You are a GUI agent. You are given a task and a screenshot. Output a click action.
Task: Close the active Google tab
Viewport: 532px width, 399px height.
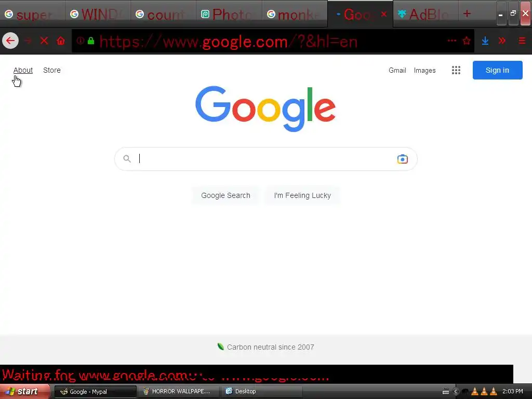(384, 14)
